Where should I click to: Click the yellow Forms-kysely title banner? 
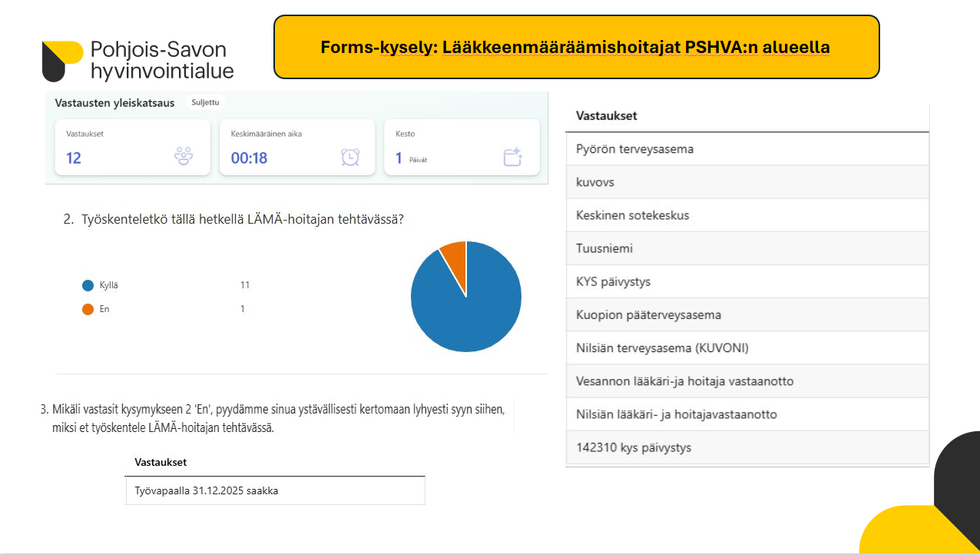(576, 47)
